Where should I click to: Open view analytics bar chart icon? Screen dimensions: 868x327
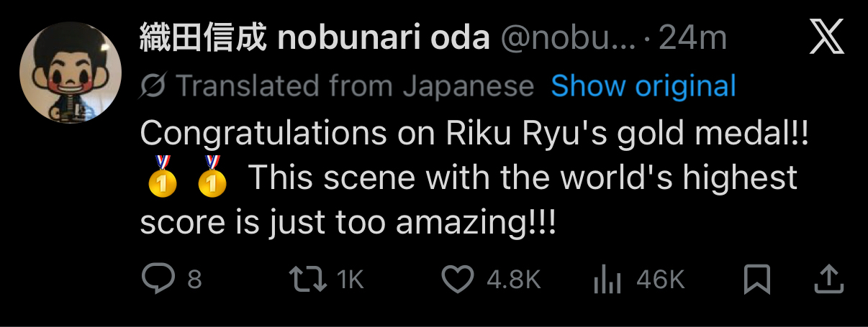click(x=605, y=280)
